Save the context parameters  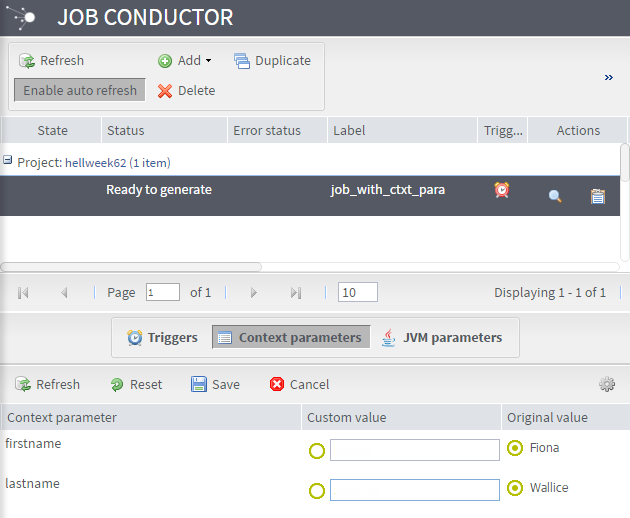(x=215, y=385)
